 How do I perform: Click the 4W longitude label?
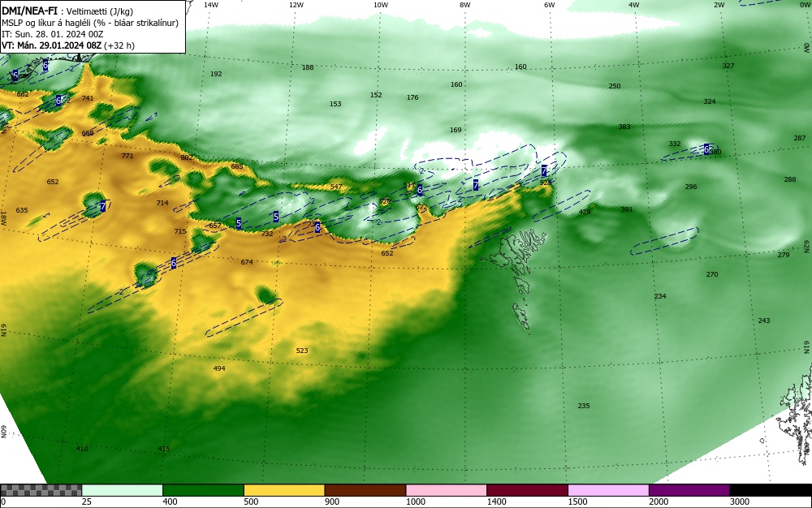point(634,5)
